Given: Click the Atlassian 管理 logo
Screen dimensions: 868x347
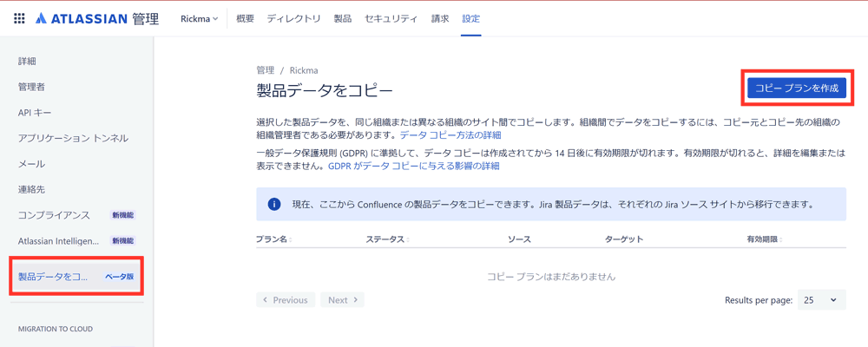Looking at the screenshot, I should pyautogui.click(x=97, y=18).
